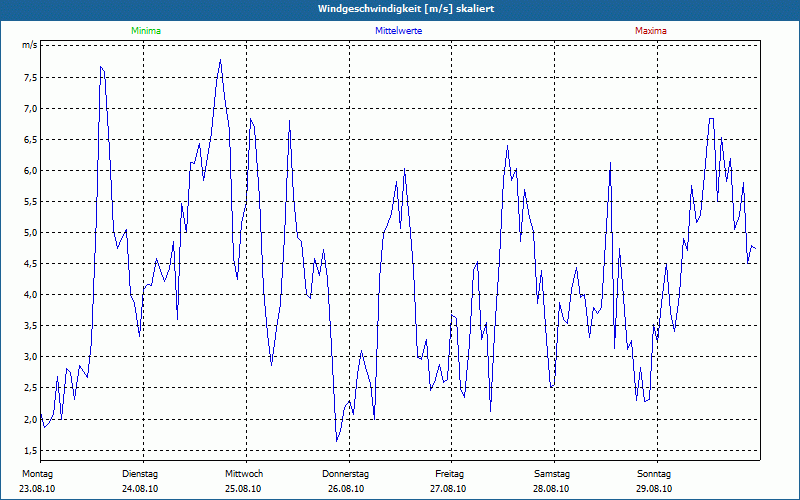
Task: Click the date 28.08.10
Action: pyautogui.click(x=551, y=489)
